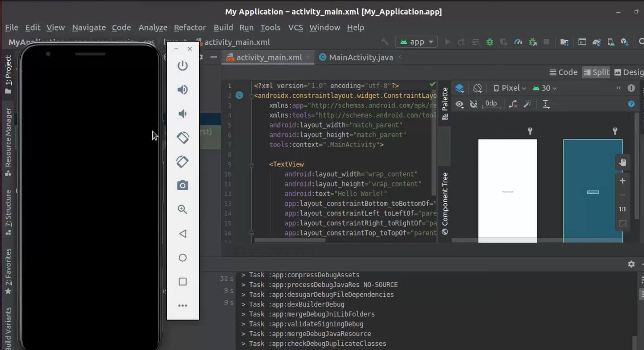Toggle design view options eye icon
This screenshot has width=644, height=350.
click(460, 104)
